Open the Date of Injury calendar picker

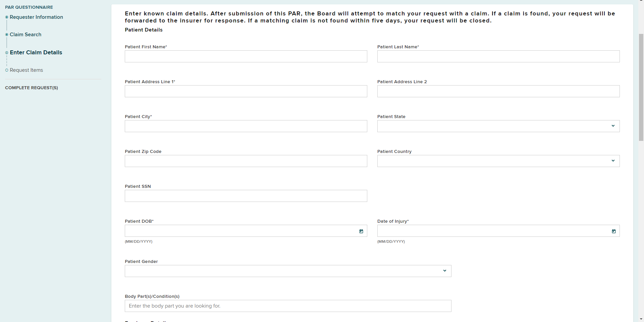614,231
